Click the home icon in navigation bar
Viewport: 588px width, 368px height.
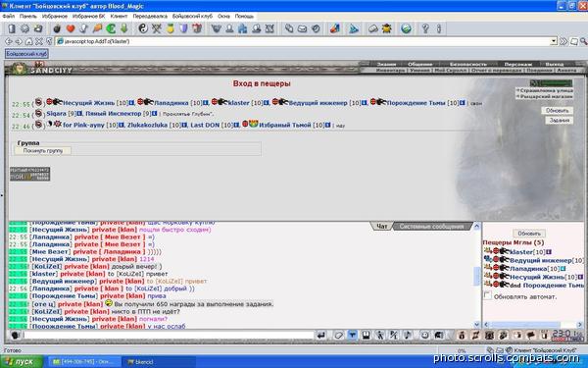(x=28, y=41)
